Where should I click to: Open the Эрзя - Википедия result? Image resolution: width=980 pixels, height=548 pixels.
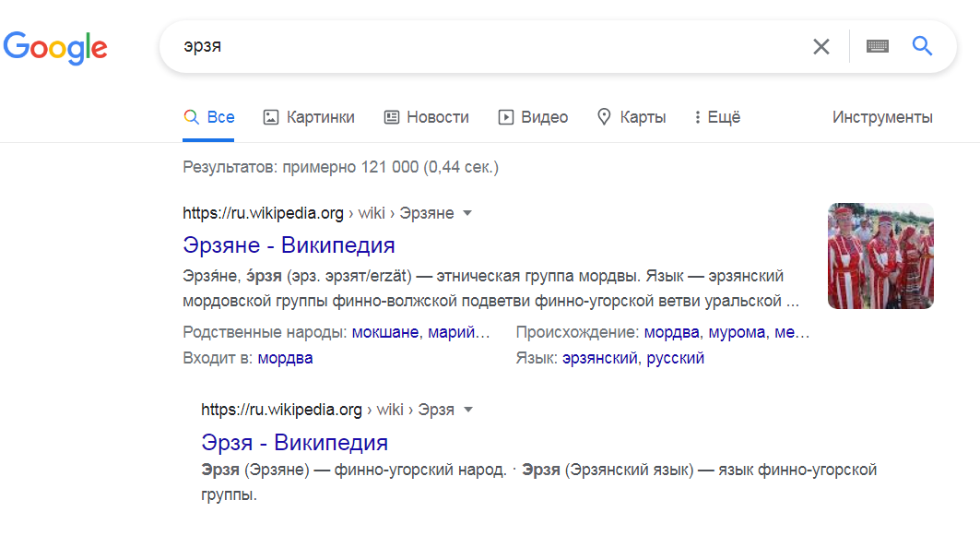click(x=294, y=441)
